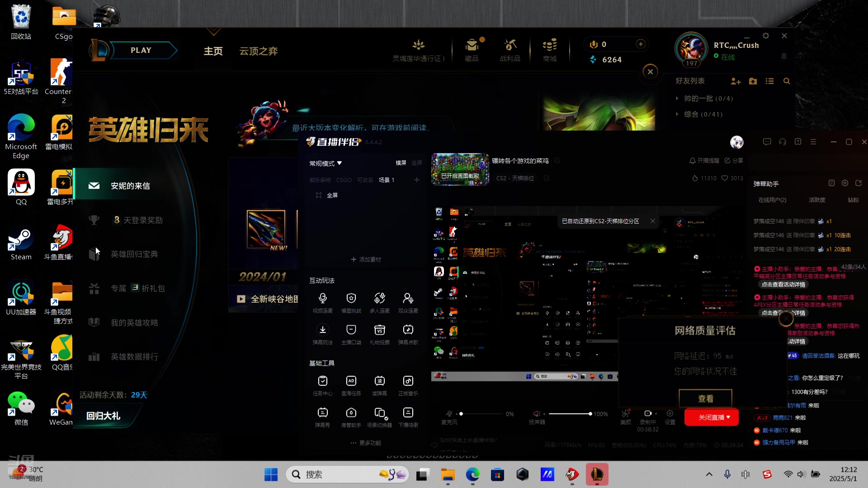Select 场景 1 scene tab

(x=387, y=180)
